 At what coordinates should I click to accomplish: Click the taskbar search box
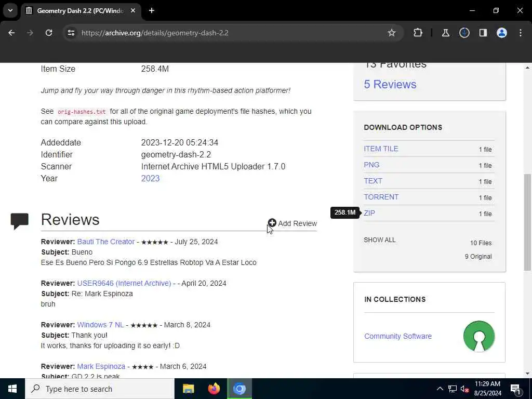click(x=100, y=389)
